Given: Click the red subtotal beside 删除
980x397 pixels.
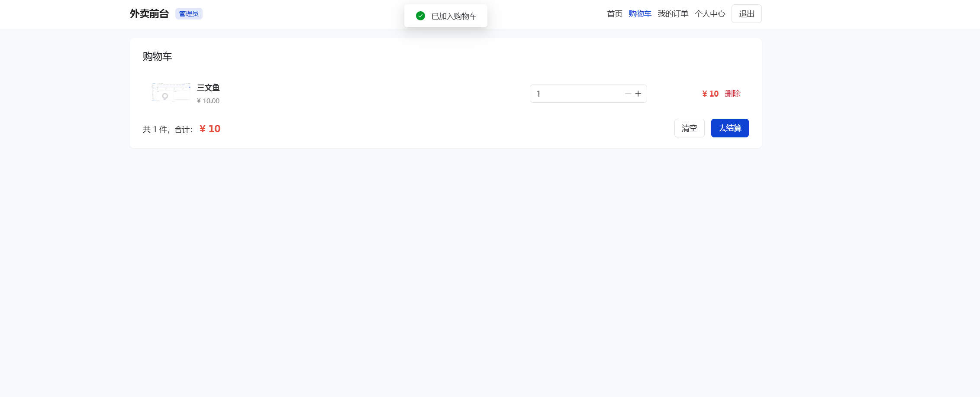Looking at the screenshot, I should [710, 94].
